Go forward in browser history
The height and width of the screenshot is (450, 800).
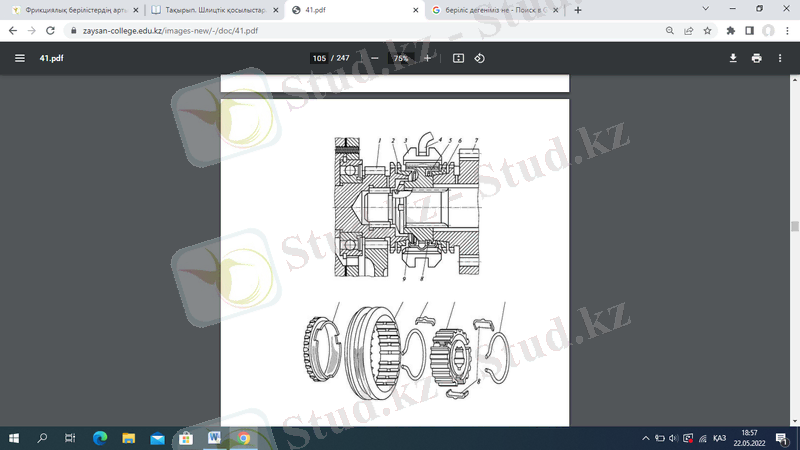tap(32, 31)
